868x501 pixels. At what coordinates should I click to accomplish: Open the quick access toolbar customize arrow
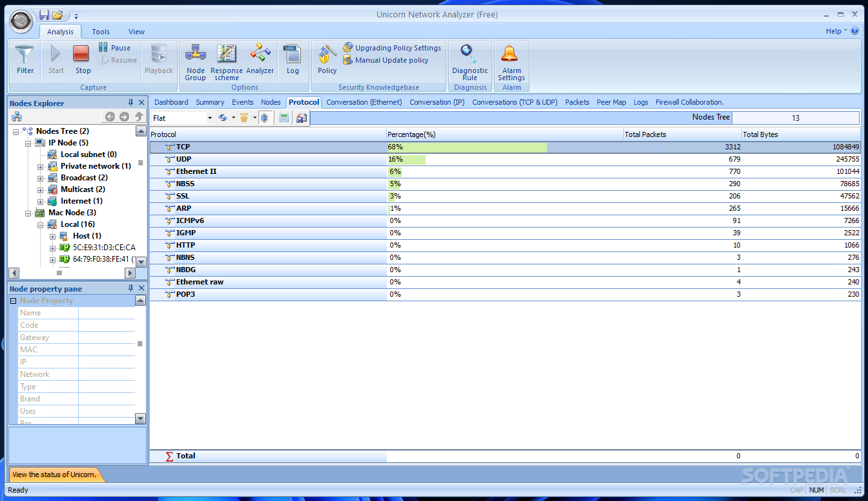click(x=76, y=16)
